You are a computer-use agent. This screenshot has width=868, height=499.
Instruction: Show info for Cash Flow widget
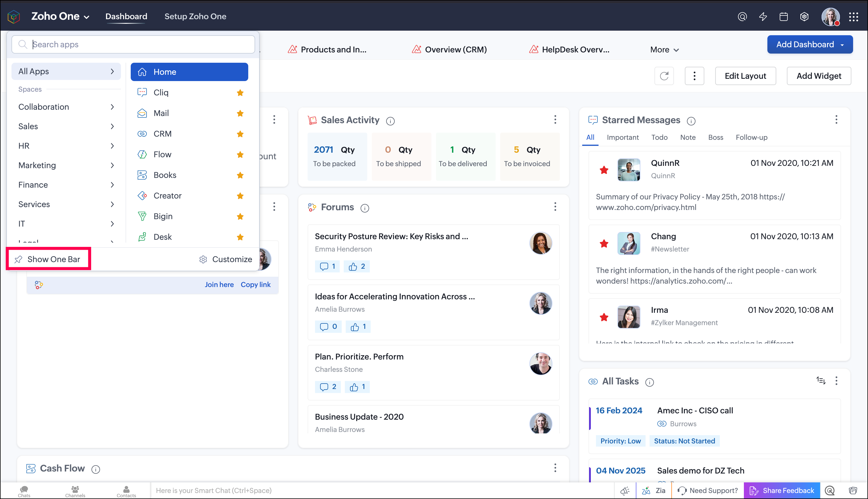pyautogui.click(x=96, y=469)
